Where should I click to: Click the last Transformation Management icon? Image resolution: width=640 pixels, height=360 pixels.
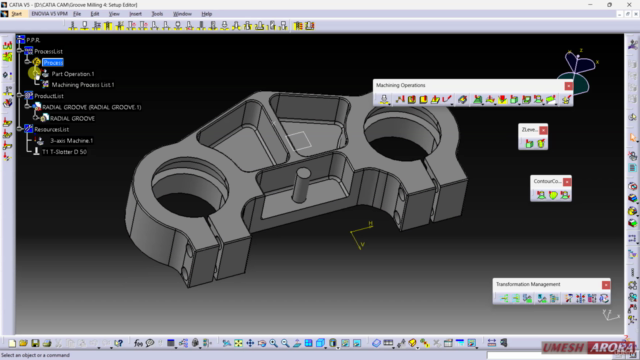pyautogui.click(x=604, y=298)
